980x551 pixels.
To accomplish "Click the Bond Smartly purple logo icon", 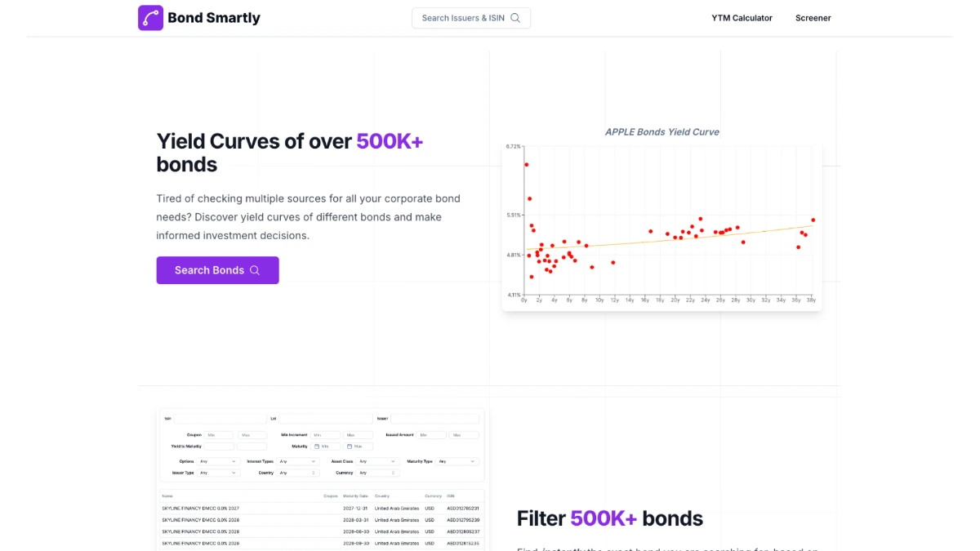I will coord(150,18).
